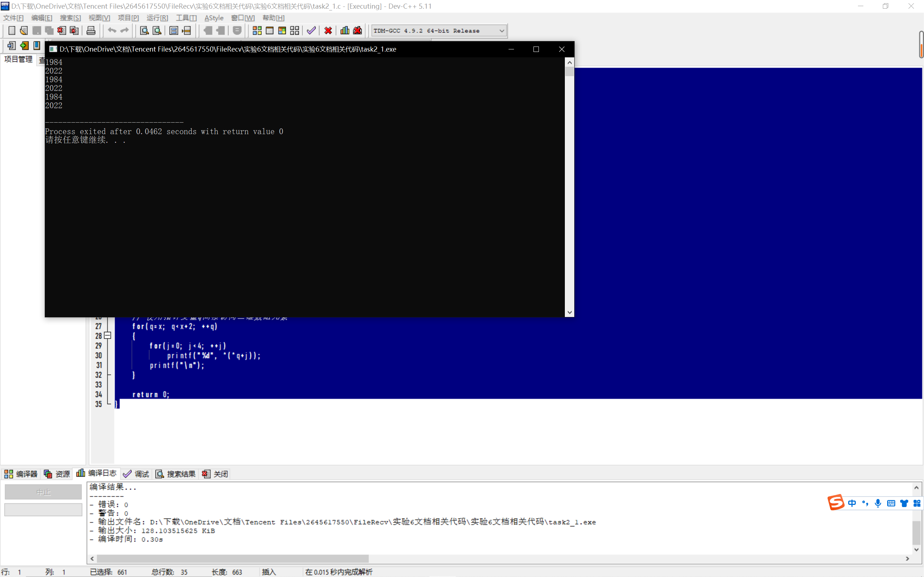
Task: Click the Syntax check checkmark icon
Action: (x=311, y=31)
